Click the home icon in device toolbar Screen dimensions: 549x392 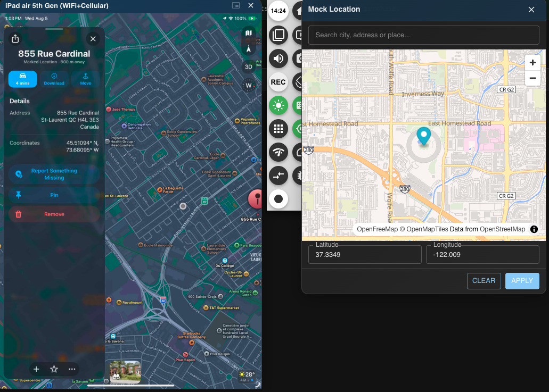[x=298, y=11]
